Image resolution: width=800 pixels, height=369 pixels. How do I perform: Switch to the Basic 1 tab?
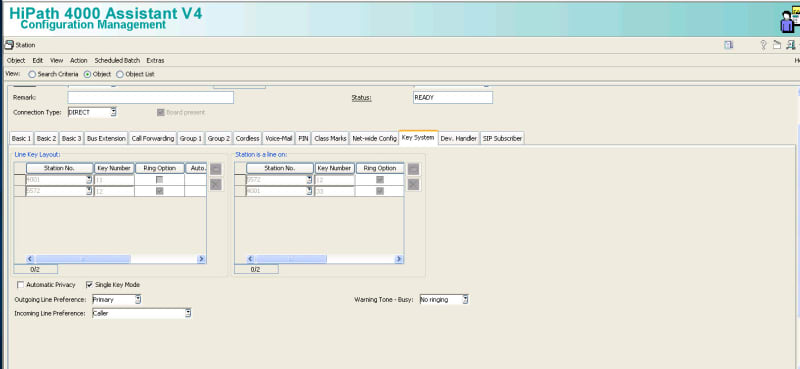click(x=21, y=138)
